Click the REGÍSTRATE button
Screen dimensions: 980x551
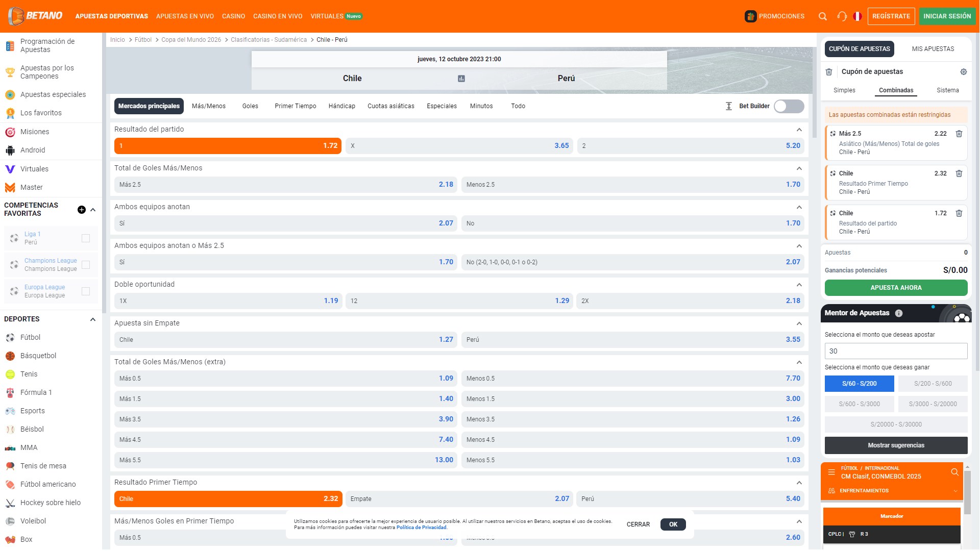pyautogui.click(x=891, y=16)
